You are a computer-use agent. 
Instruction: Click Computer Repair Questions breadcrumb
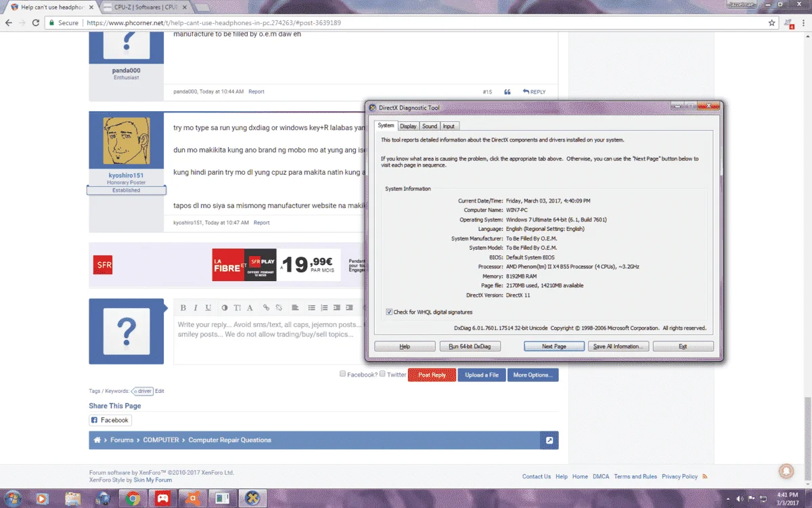pyautogui.click(x=229, y=440)
